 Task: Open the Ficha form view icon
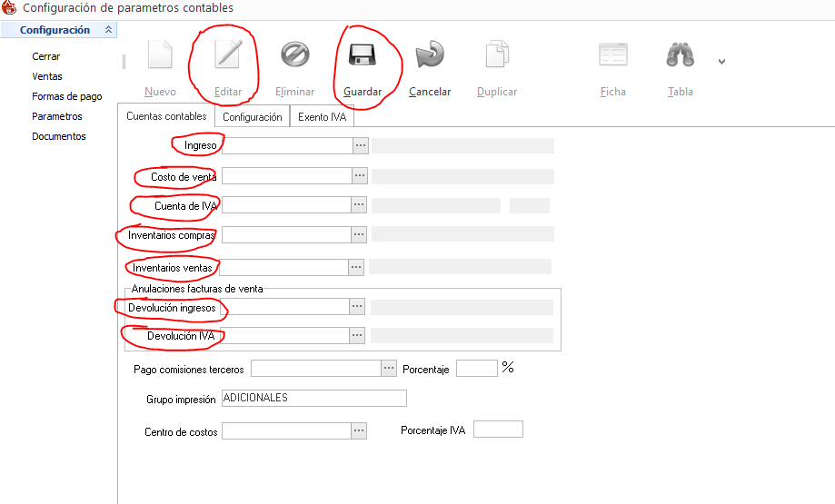point(613,55)
